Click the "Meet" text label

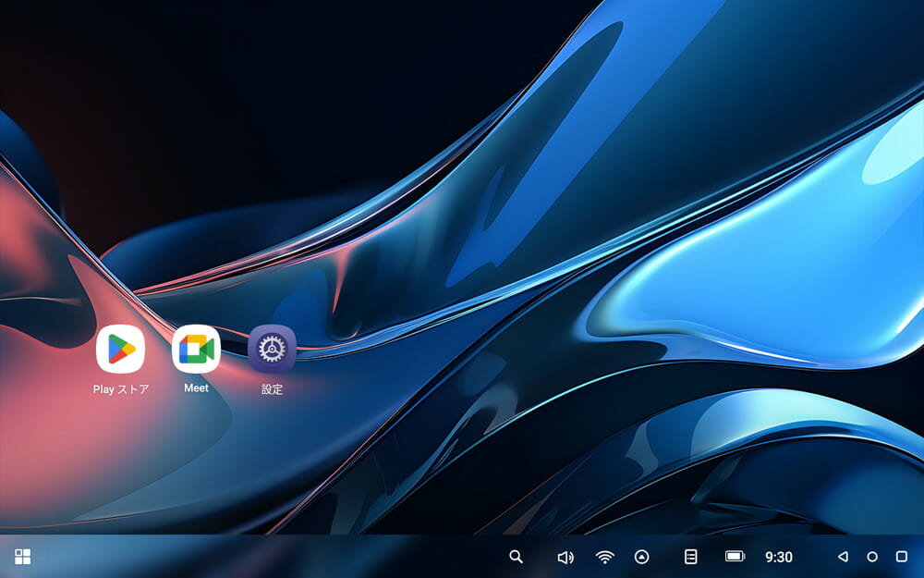click(196, 388)
